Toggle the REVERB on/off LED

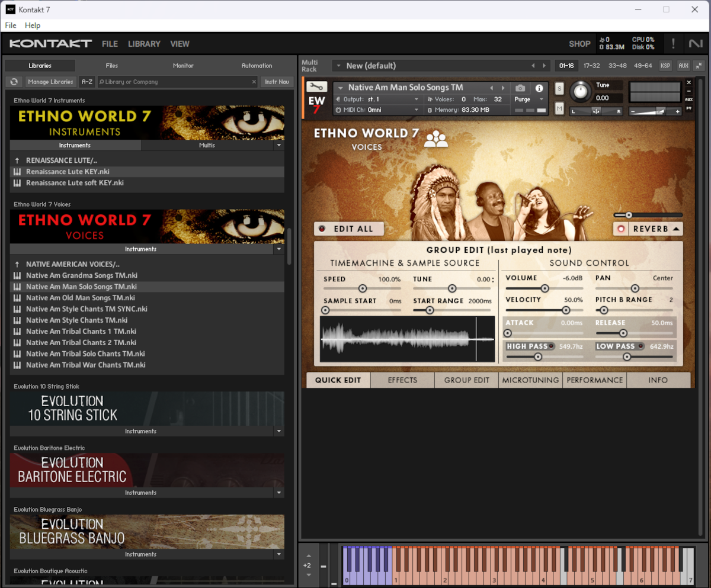622,229
